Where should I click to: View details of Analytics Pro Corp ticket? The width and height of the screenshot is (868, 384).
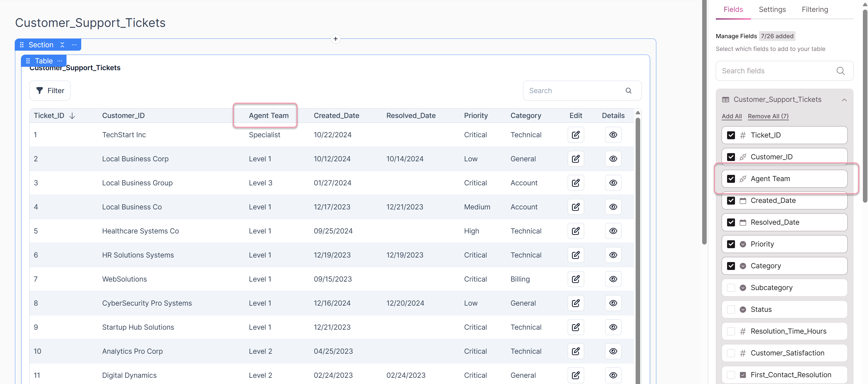coord(613,351)
